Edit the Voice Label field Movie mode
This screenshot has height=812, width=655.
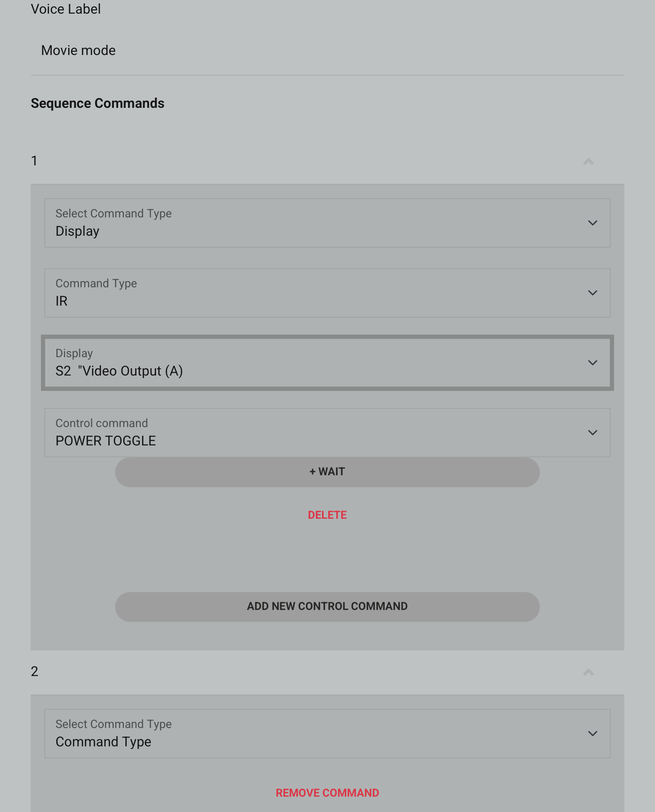327,50
